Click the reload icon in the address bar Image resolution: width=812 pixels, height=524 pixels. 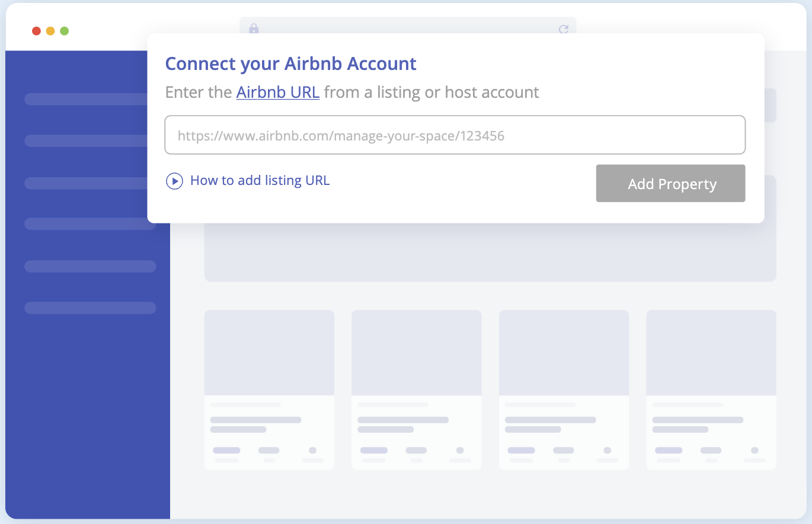point(564,29)
